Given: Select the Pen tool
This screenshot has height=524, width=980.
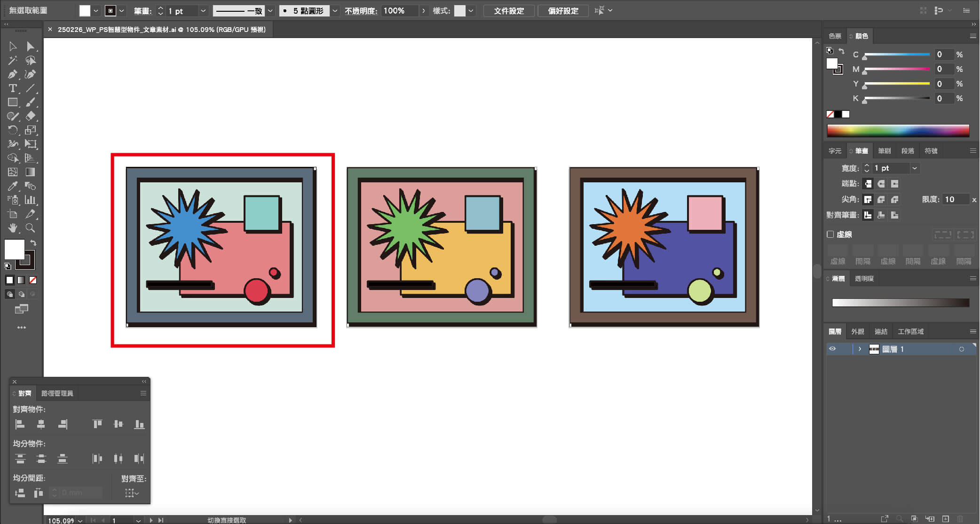Looking at the screenshot, I should tap(13, 74).
